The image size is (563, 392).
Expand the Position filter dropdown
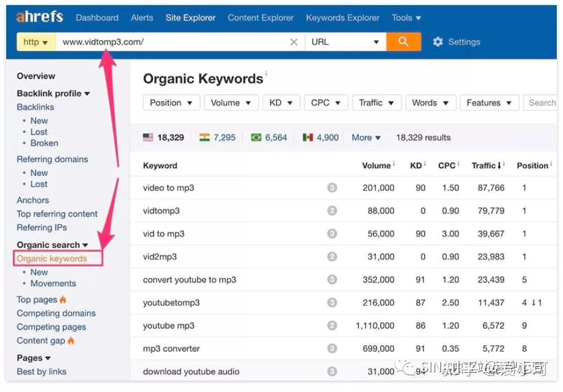coord(171,103)
